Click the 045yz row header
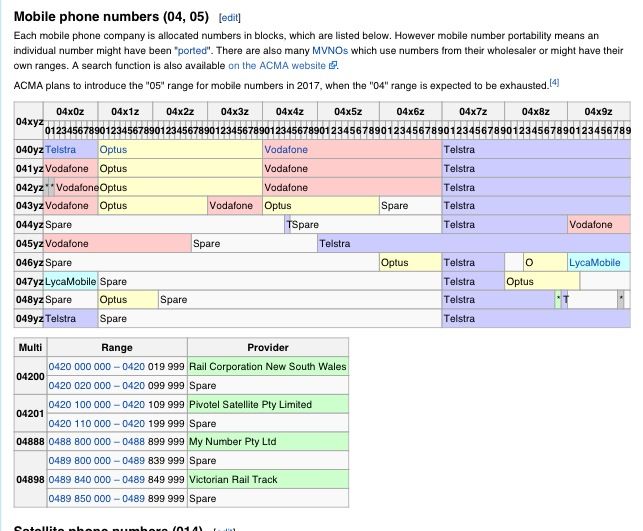The height and width of the screenshot is (531, 643). [x=29, y=244]
